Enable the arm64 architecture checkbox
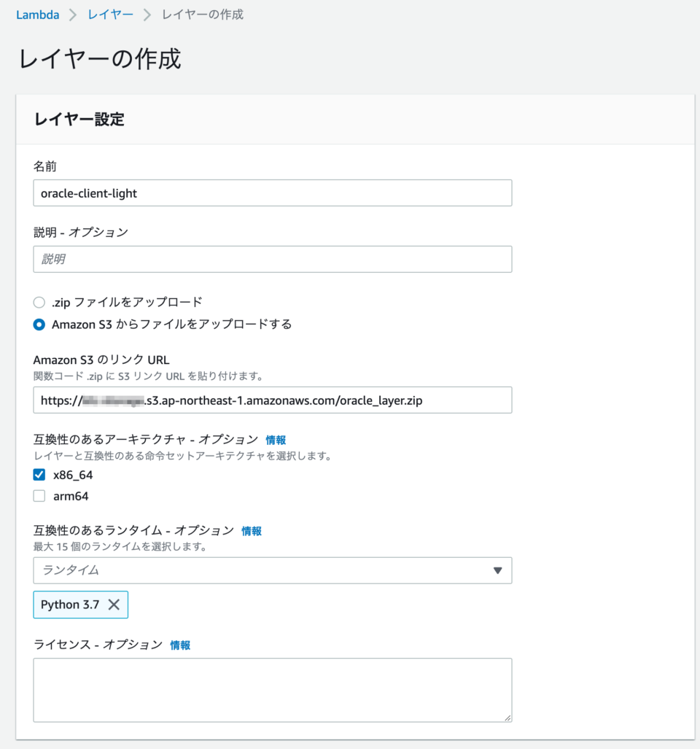 point(39,496)
